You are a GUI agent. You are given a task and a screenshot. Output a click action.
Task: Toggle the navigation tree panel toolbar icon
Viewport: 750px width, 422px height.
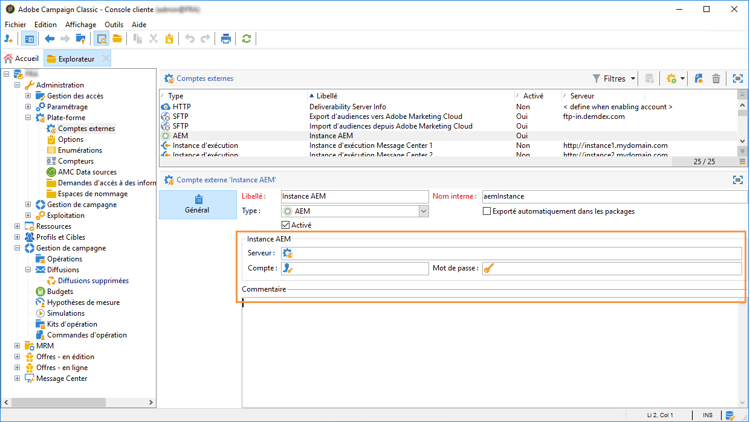click(29, 39)
